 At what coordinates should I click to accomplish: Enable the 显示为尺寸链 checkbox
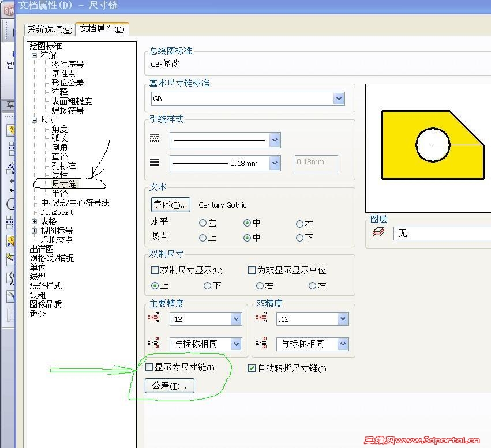pos(148,368)
